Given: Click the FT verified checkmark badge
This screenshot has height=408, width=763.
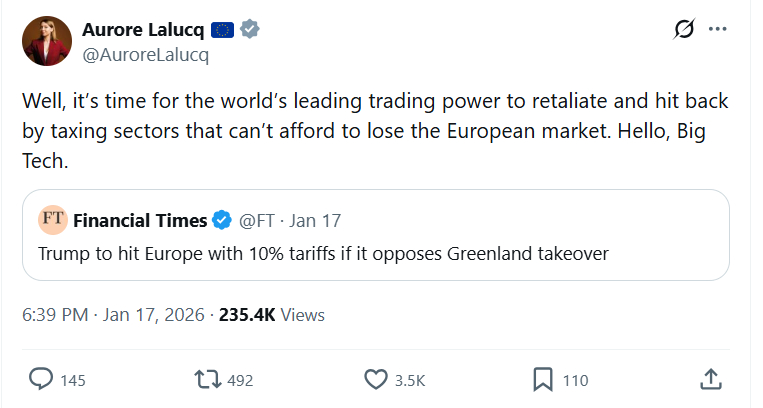Looking at the screenshot, I should point(223,220).
